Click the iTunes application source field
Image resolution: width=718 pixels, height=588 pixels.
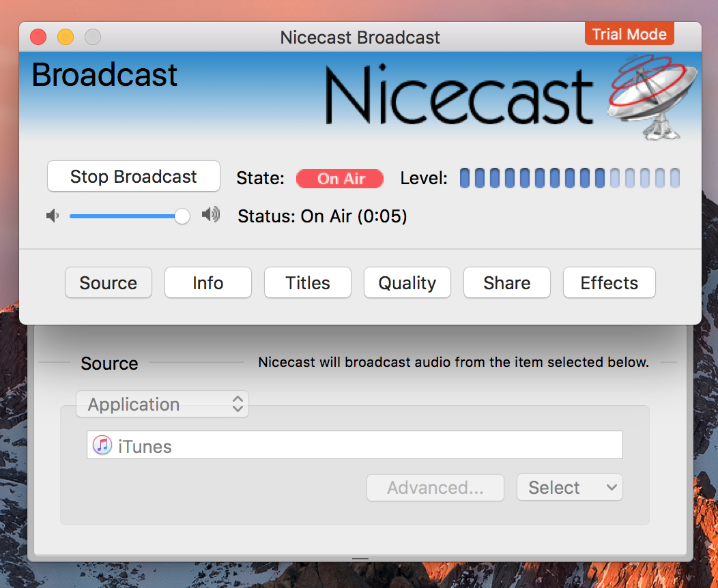[x=355, y=445]
